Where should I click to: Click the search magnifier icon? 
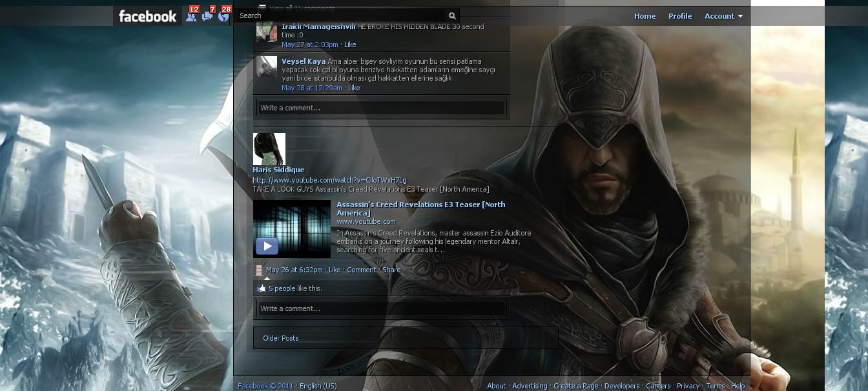click(452, 15)
